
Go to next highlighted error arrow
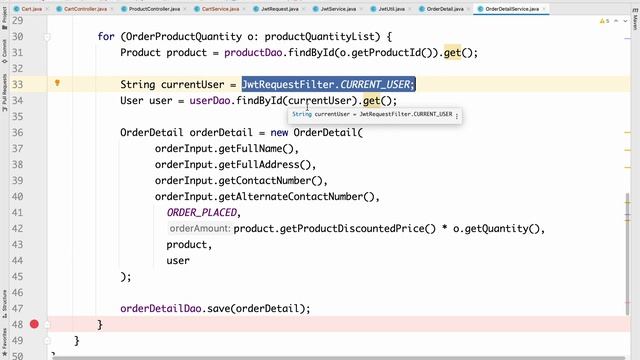click(x=625, y=21)
